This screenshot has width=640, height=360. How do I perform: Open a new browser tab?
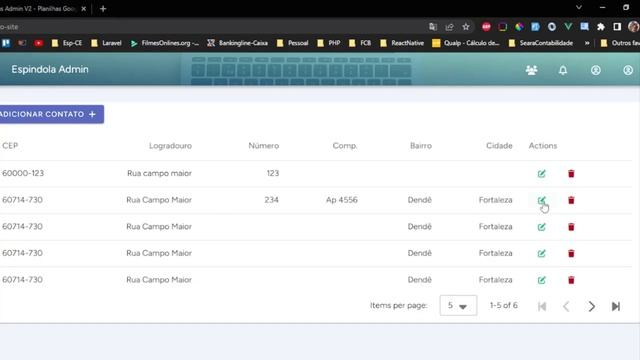(x=103, y=9)
